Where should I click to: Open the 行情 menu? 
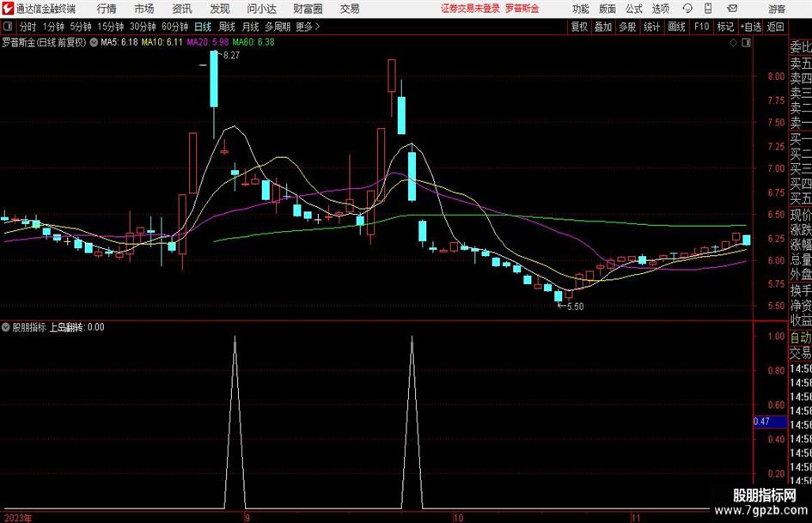pos(107,9)
